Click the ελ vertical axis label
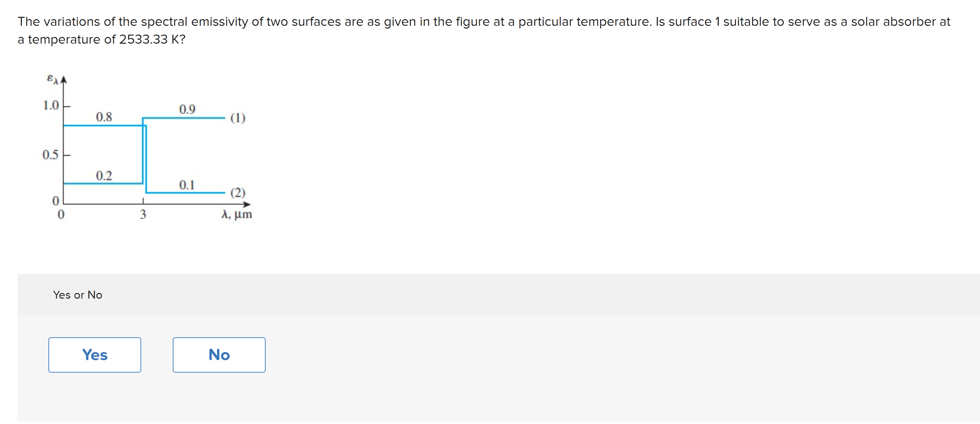Image resolution: width=980 pixels, height=424 pixels. click(x=52, y=79)
